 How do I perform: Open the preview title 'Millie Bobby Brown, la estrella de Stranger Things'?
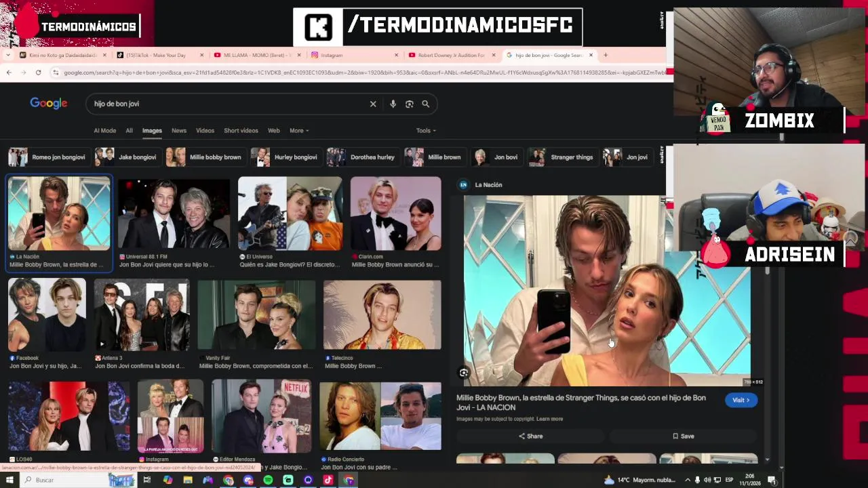tap(580, 403)
